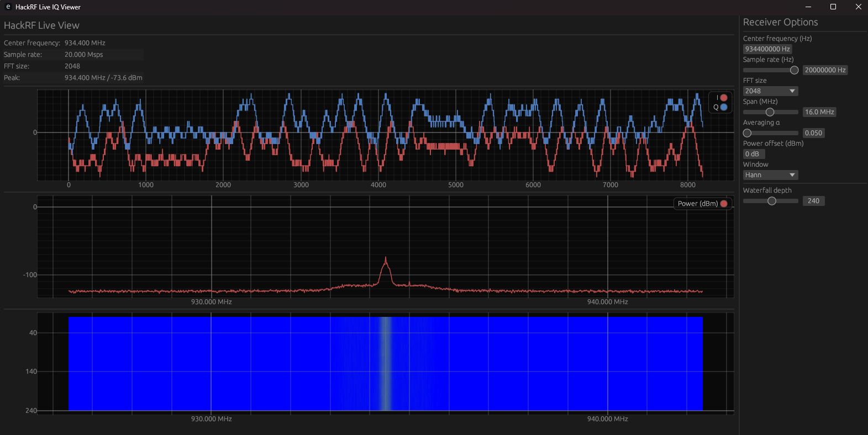Click the Peak value 934.400 MHz / -73.6 dBm
Viewport: 868px width, 435px height.
point(103,78)
